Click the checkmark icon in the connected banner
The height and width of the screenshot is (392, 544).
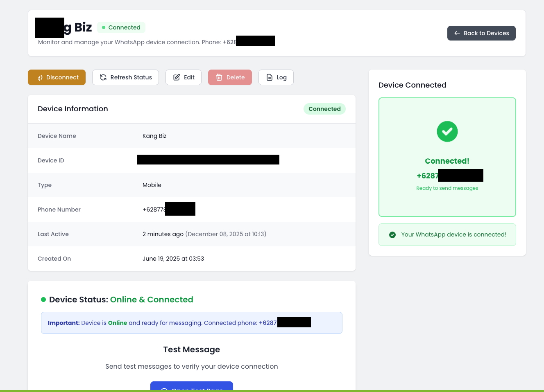pyautogui.click(x=392, y=235)
